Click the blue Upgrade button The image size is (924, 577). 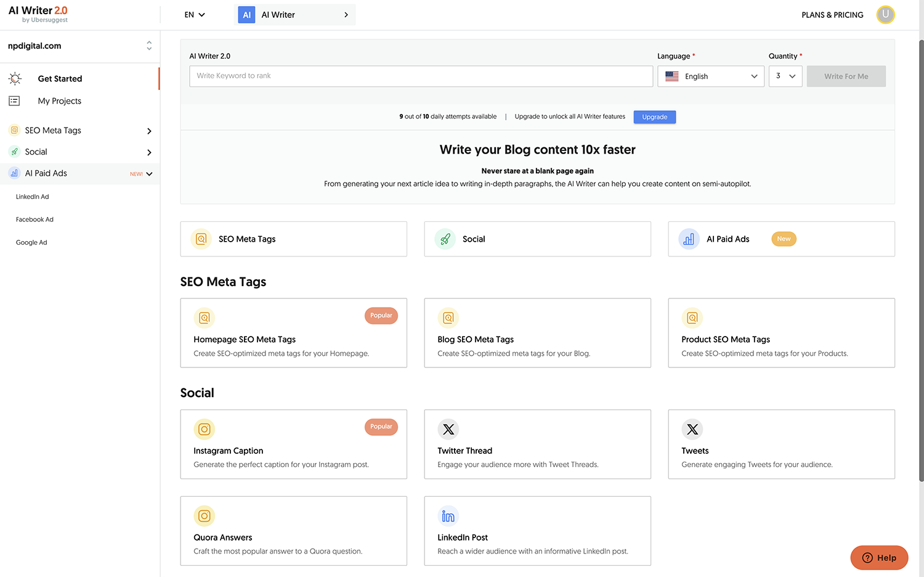654,117
